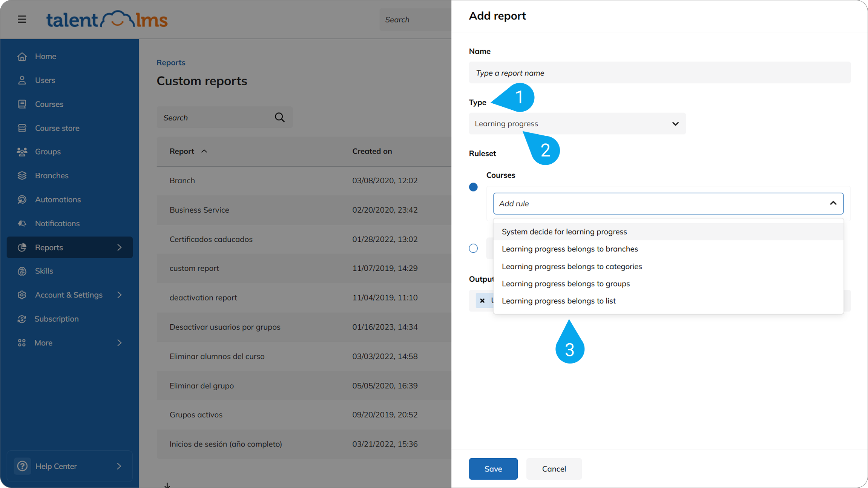Image resolution: width=868 pixels, height=488 pixels.
Task: Click the Notifications icon in sidebar
Action: click(x=22, y=223)
